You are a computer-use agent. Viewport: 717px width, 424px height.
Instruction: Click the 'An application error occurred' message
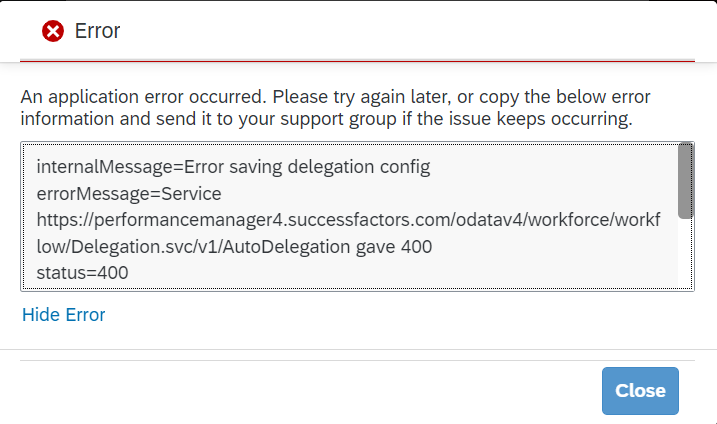(x=144, y=97)
